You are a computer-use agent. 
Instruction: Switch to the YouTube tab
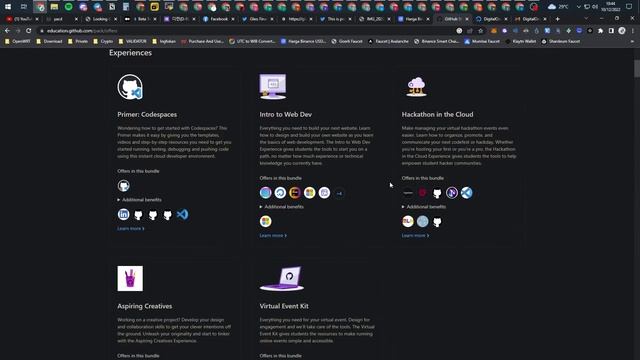click(x=22, y=19)
